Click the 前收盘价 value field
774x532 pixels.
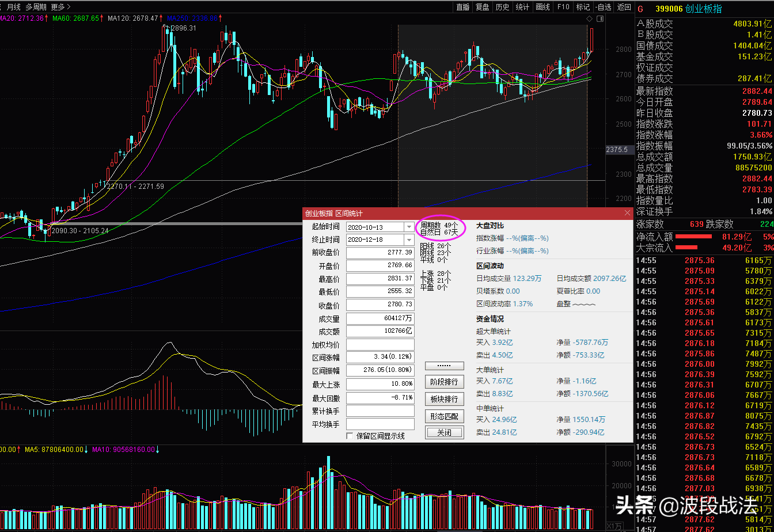[x=380, y=253]
